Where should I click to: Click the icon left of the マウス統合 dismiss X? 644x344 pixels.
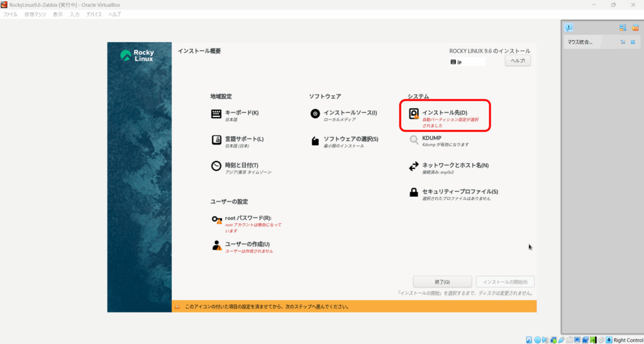tap(623, 42)
